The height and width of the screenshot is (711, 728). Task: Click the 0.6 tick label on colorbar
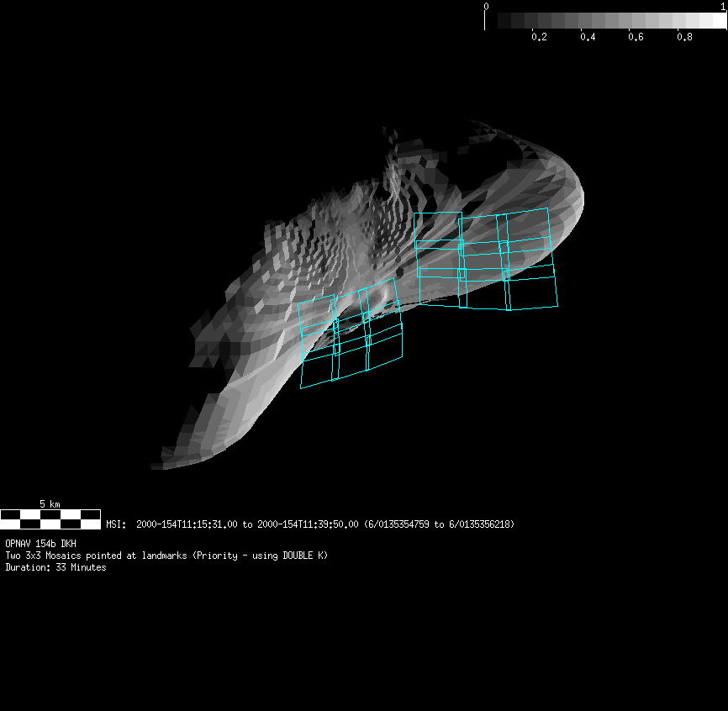[636, 37]
